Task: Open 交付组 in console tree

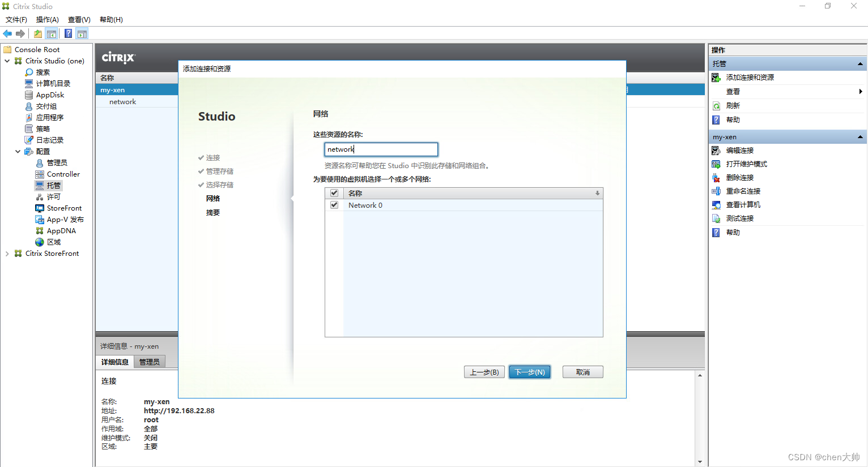Action: (x=46, y=106)
